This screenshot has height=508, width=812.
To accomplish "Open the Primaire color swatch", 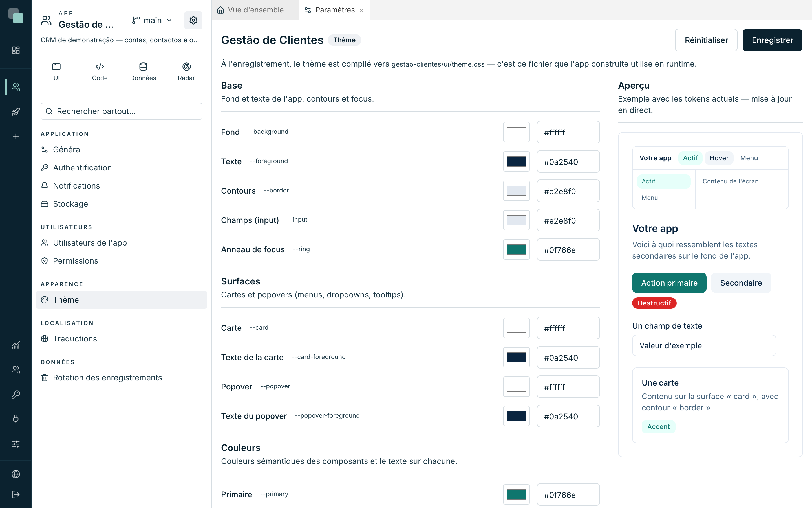I will [x=516, y=494].
